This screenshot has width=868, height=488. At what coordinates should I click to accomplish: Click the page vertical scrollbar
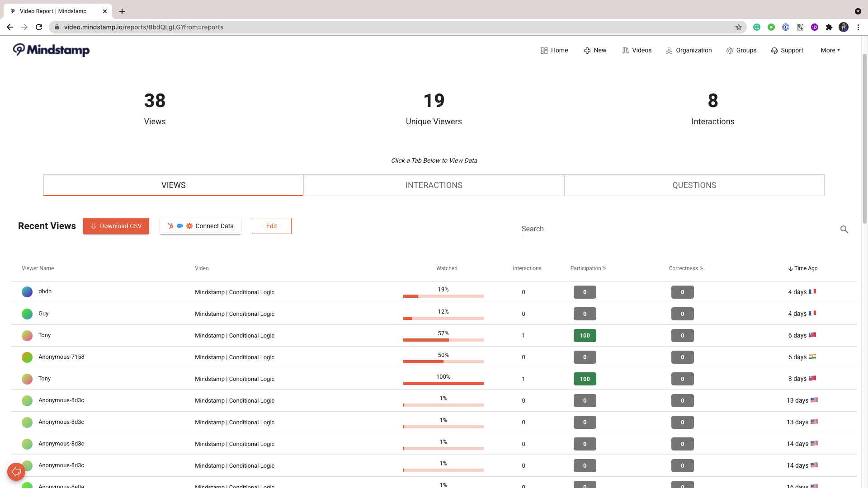click(x=865, y=138)
